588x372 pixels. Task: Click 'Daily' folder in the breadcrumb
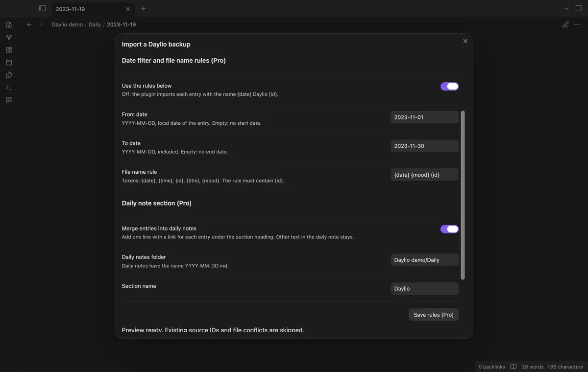[x=95, y=24]
